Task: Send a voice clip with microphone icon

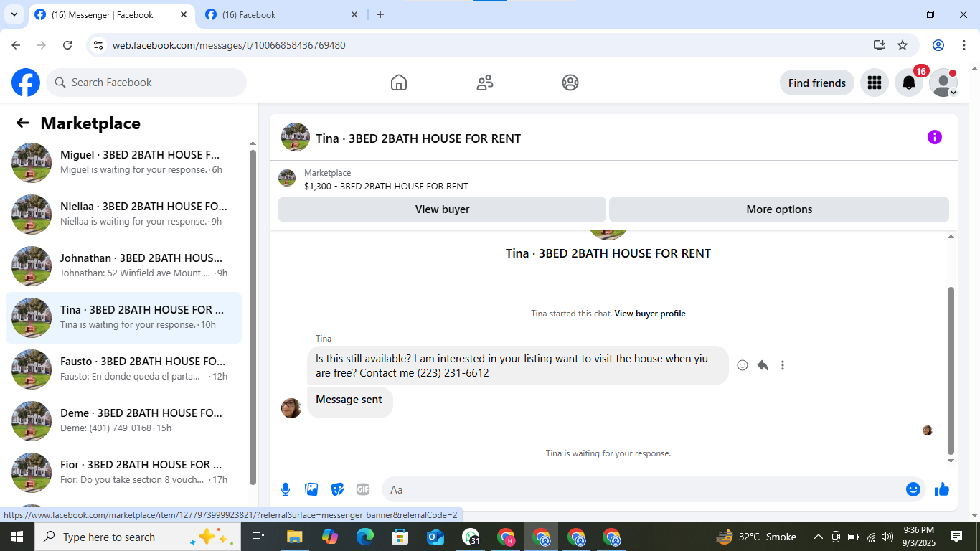Action: pos(286,489)
